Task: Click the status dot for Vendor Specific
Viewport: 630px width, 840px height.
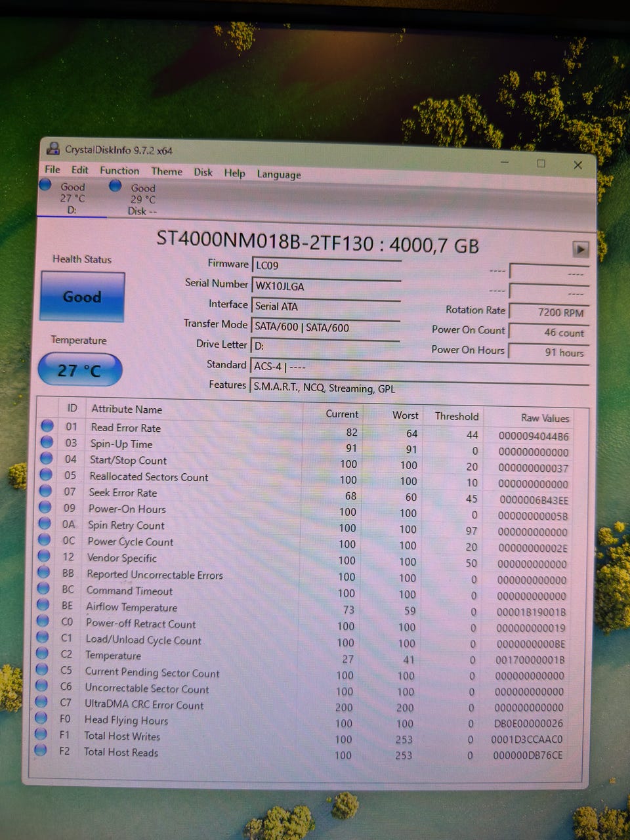Action: click(44, 556)
